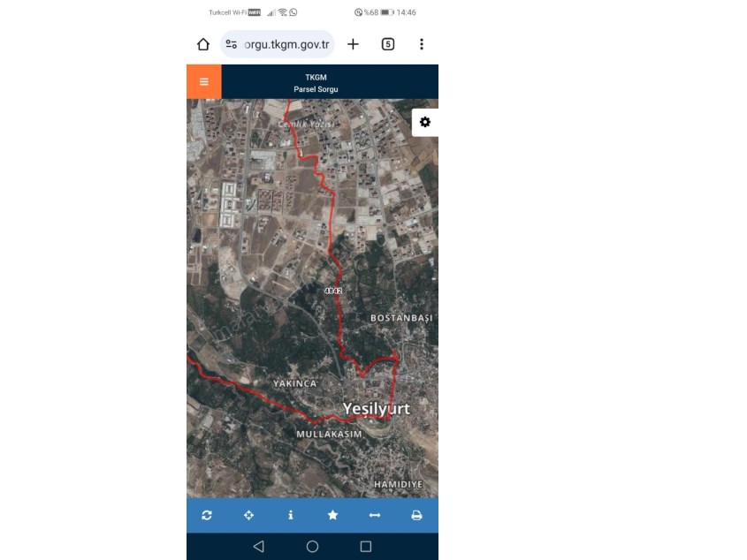Tap the Android home circle button

coord(313,546)
